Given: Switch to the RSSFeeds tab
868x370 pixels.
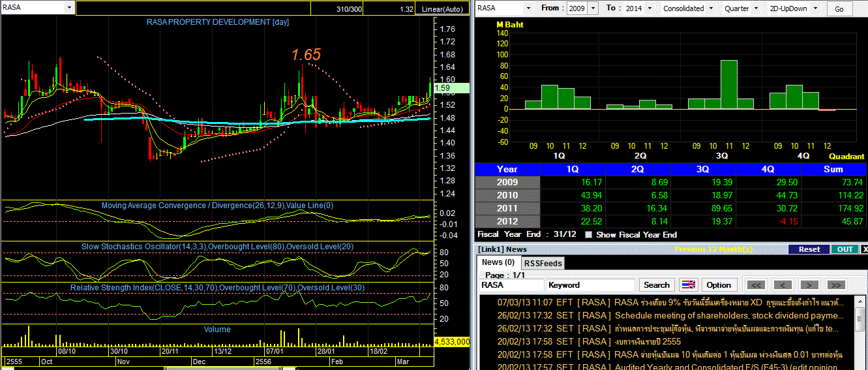Looking at the screenshot, I should 543,263.
